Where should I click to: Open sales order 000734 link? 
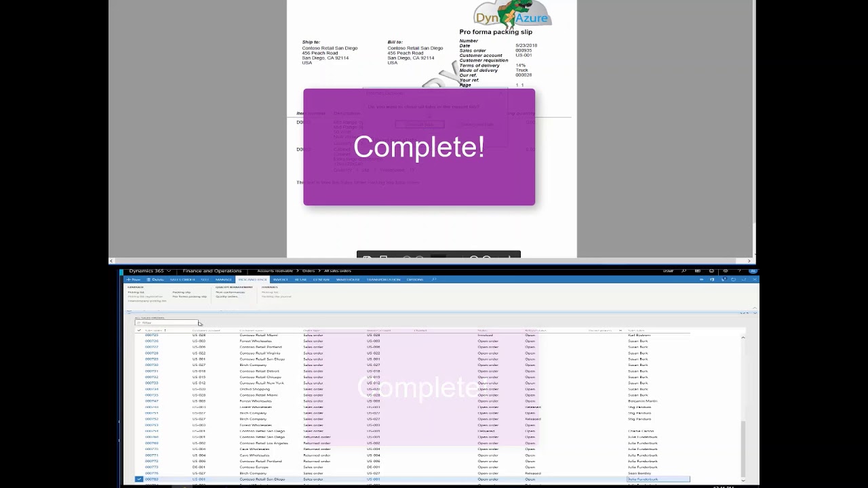coord(151,389)
